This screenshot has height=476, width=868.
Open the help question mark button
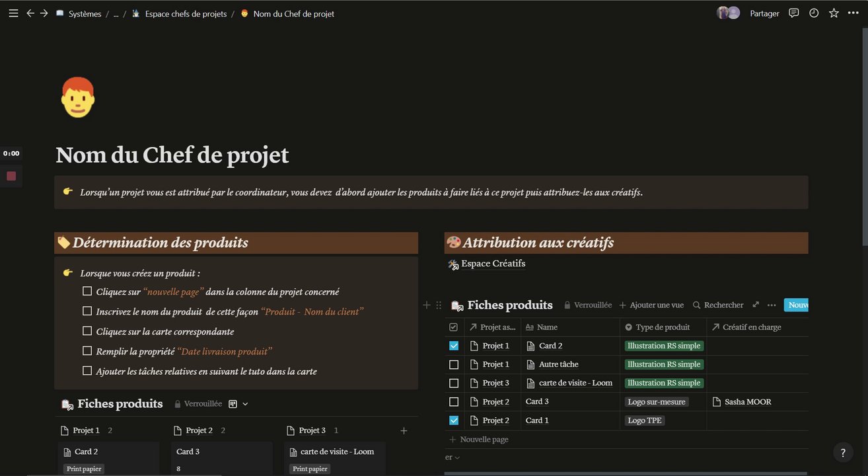tap(843, 452)
